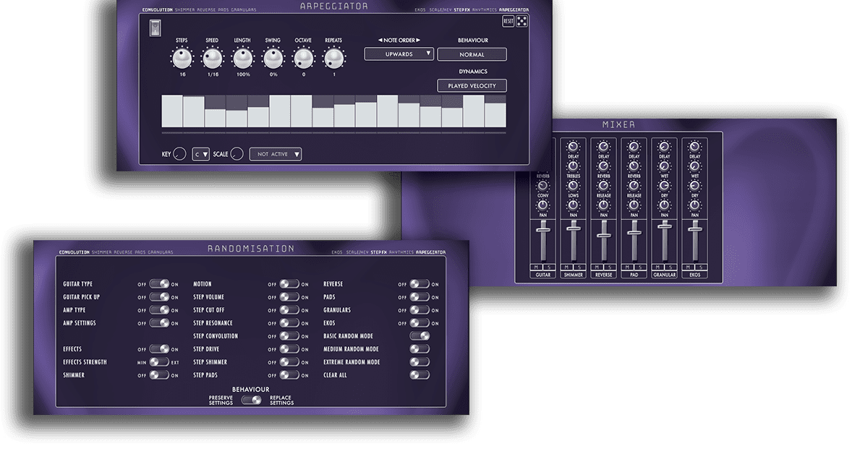This screenshot has height=470, width=868.
Task: Click the Steps knob in the Arpeggiator
Action: pos(182,59)
